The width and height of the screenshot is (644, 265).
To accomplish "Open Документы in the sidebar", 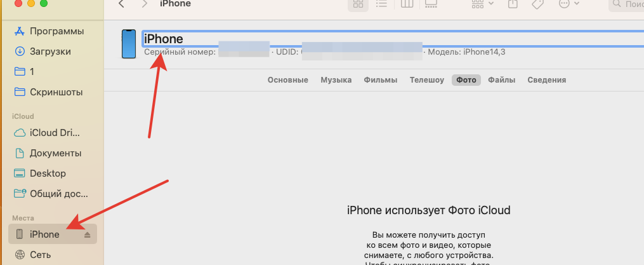I will (49, 153).
